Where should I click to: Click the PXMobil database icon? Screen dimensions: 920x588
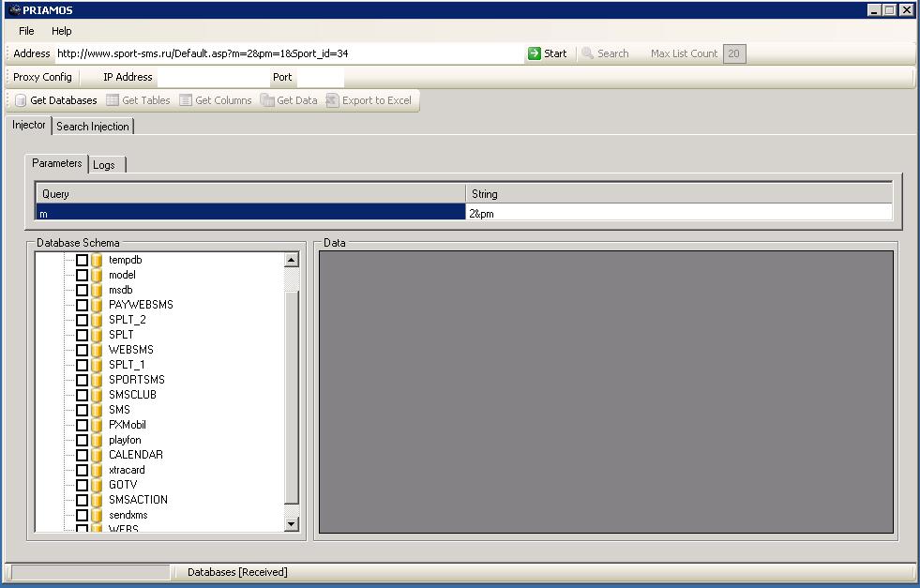coord(97,425)
